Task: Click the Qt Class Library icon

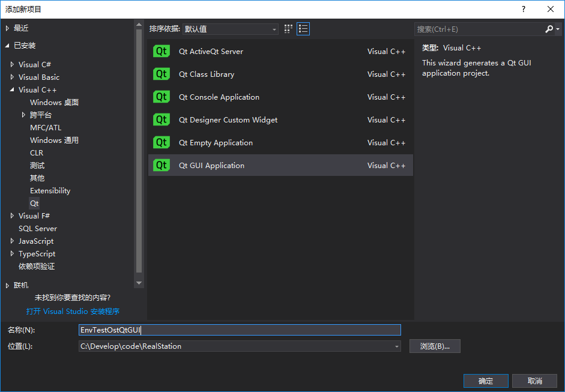Action: click(x=161, y=74)
